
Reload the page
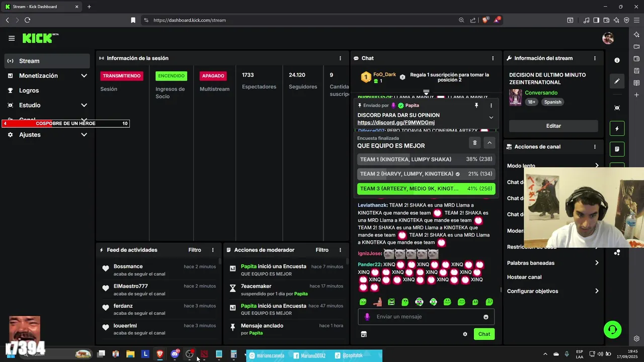pos(27,20)
